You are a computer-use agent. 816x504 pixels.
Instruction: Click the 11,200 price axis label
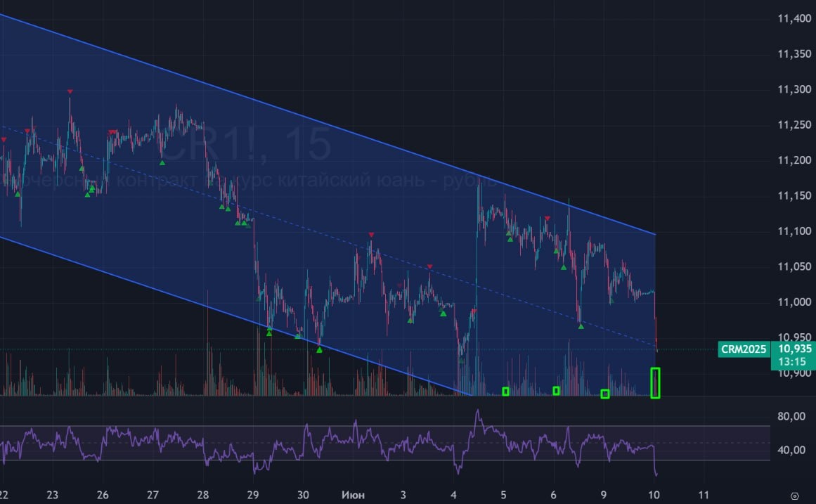coord(794,160)
